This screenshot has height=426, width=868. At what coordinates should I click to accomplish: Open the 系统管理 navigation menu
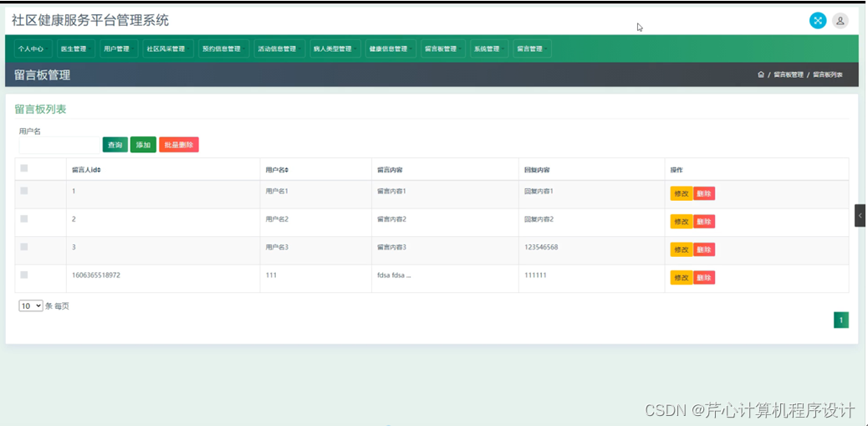point(489,49)
